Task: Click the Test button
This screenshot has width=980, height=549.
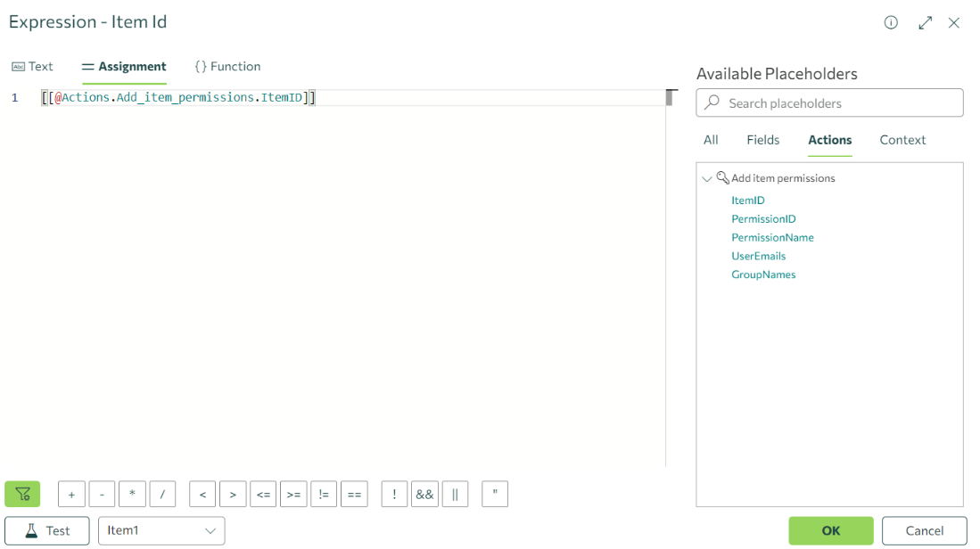Action: tap(47, 531)
